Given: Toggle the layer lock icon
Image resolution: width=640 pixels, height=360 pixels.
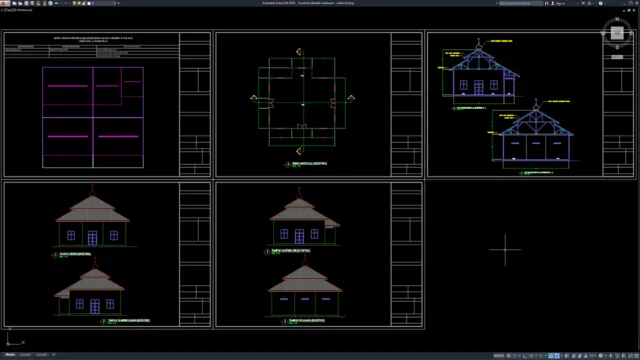Looking at the screenshot, I should [x=83, y=3].
